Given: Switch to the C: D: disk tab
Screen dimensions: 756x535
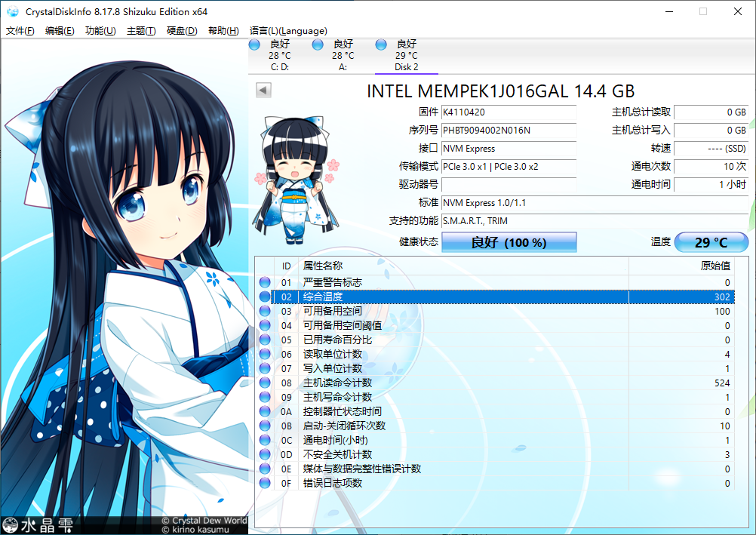Looking at the screenshot, I should coord(280,56).
